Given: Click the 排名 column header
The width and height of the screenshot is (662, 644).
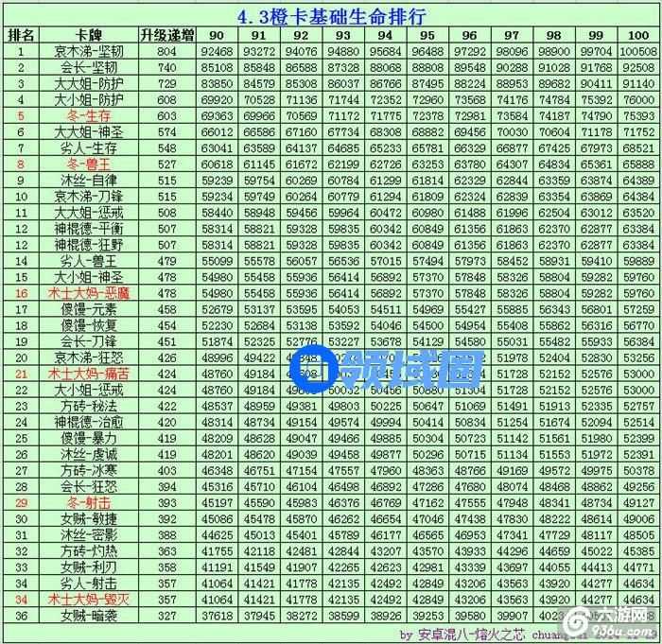Looking at the screenshot, I should coord(21,34).
